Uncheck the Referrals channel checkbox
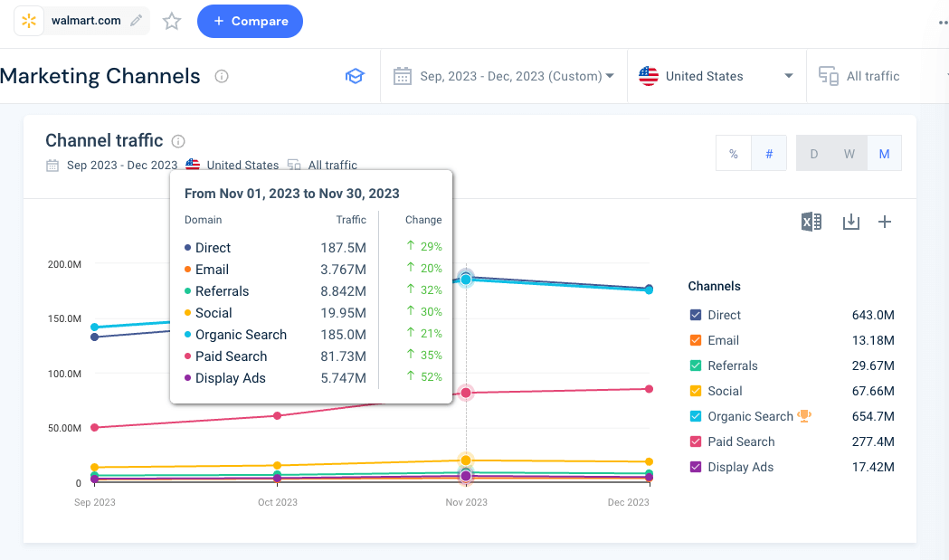Viewport: 949px width, 560px height. 696,365
